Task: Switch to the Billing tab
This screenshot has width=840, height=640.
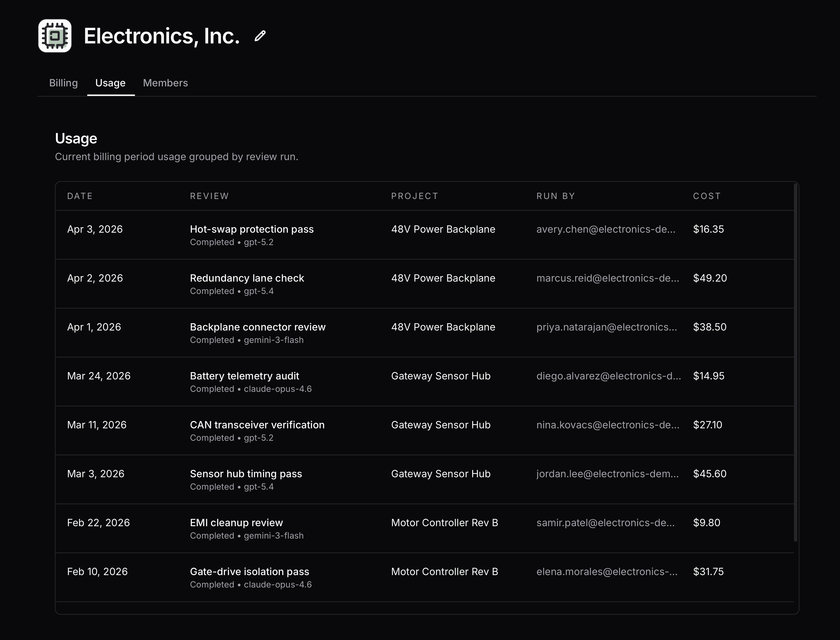Action: point(63,83)
